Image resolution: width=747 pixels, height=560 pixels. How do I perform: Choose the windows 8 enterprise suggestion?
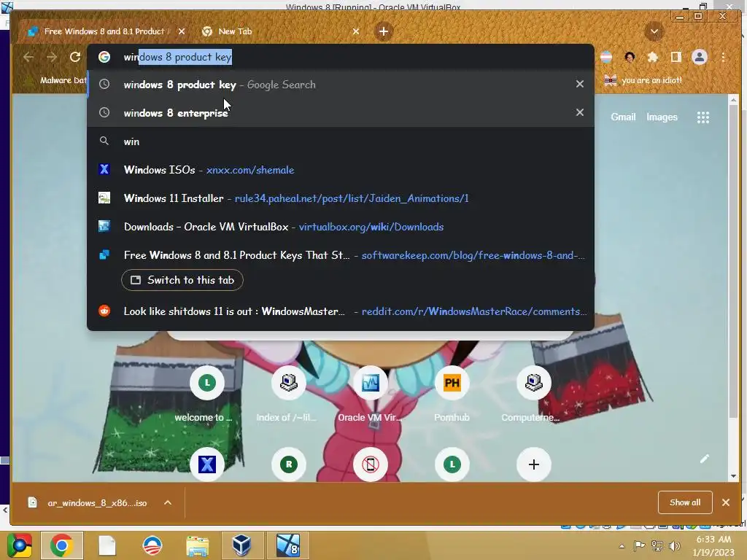[x=341, y=113]
